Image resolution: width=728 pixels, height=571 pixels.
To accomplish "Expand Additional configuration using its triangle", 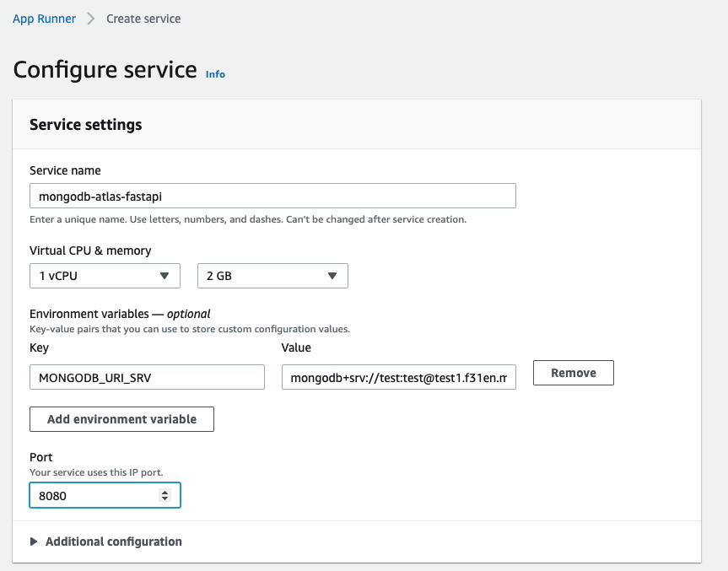I will pyautogui.click(x=34, y=541).
